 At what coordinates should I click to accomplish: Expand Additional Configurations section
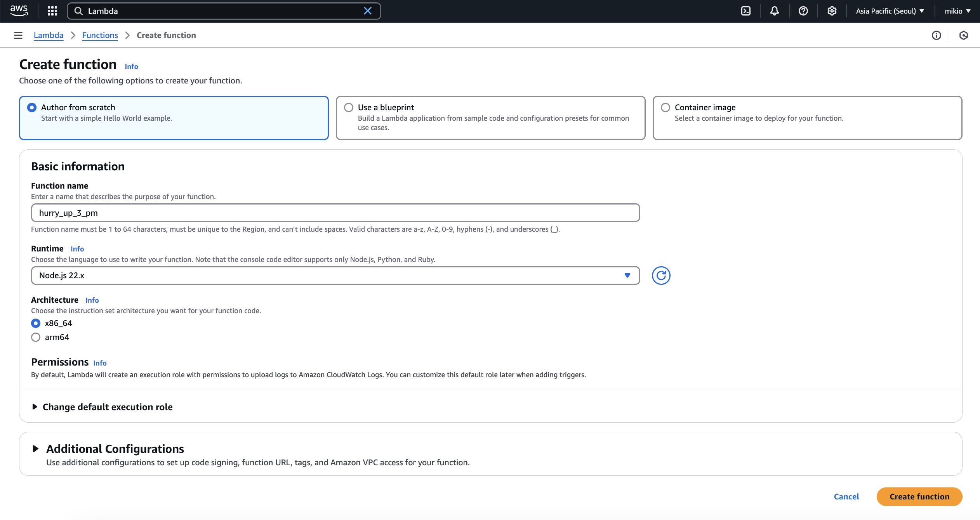pos(115,449)
